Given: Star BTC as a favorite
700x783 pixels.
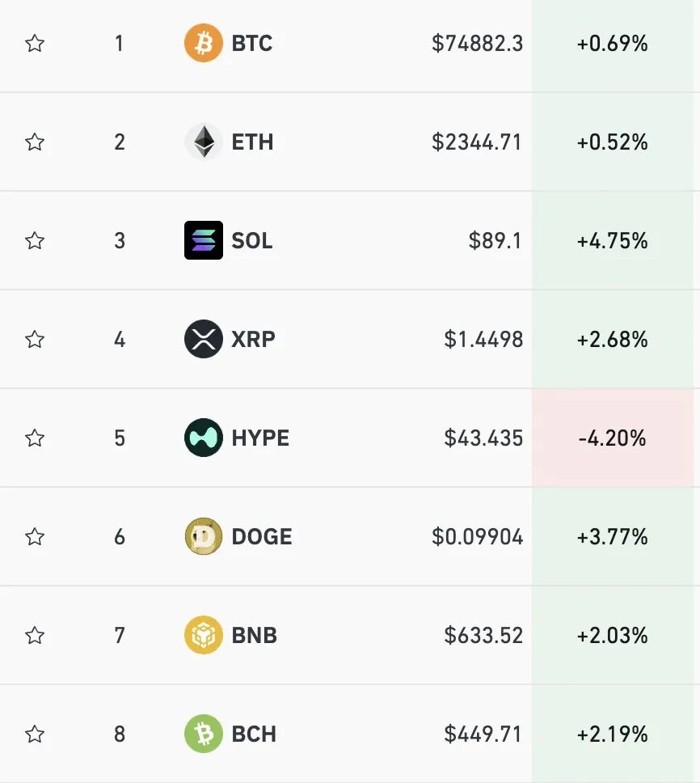Looking at the screenshot, I should 34,44.
